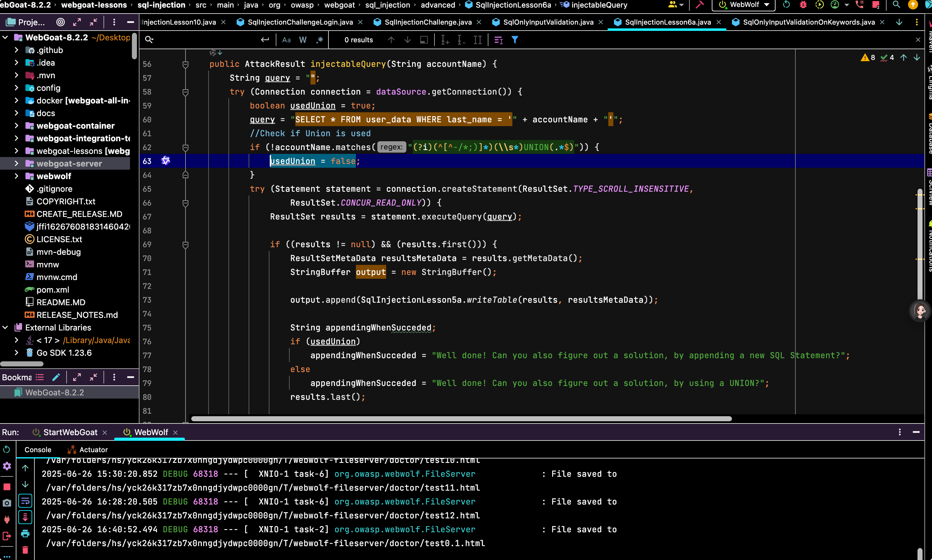Open the WebWolf run configuration dropdown
The height and width of the screenshot is (560, 932).
(743, 5)
